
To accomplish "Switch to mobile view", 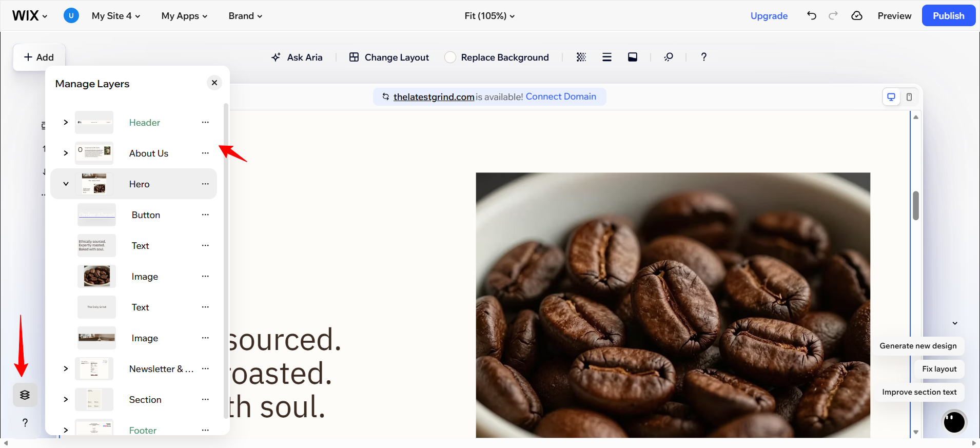I will coord(909,96).
